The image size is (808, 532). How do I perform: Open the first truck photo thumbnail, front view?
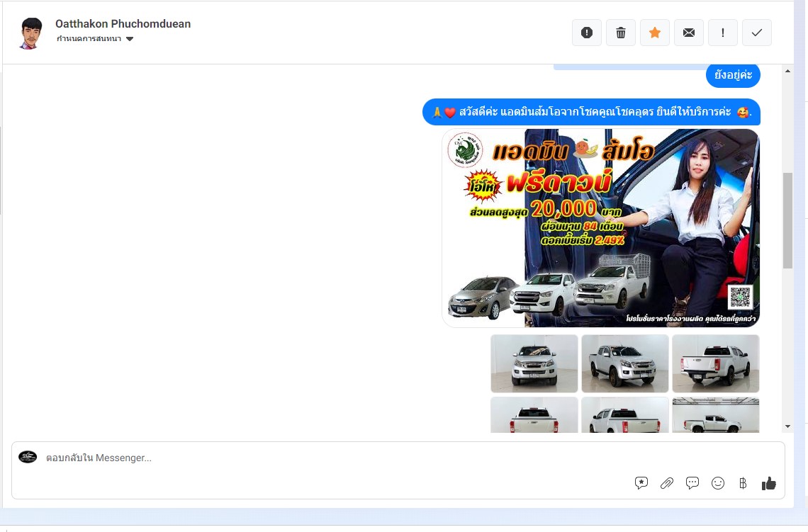coord(534,363)
